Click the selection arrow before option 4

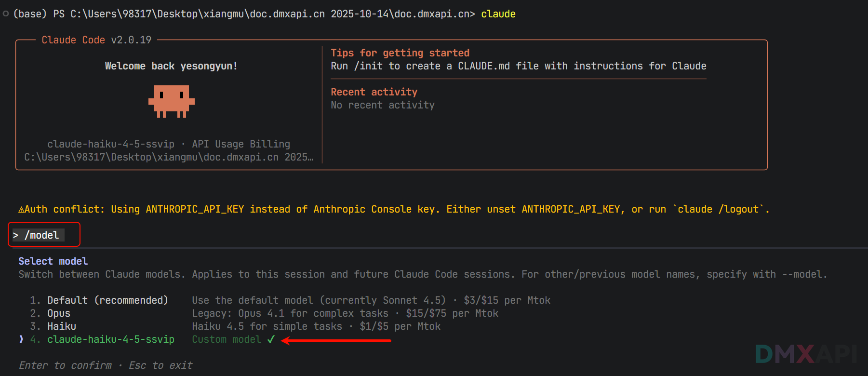pyautogui.click(x=21, y=339)
